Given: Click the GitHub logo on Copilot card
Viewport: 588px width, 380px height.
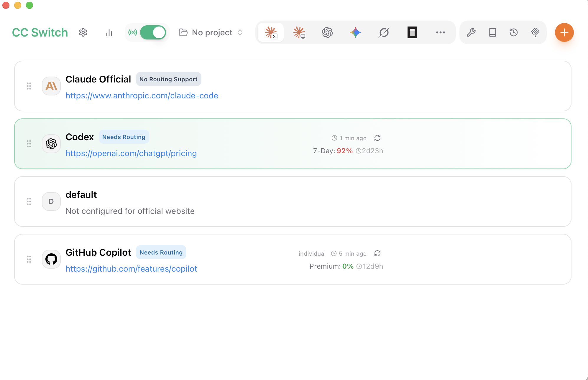Looking at the screenshot, I should 51,259.
